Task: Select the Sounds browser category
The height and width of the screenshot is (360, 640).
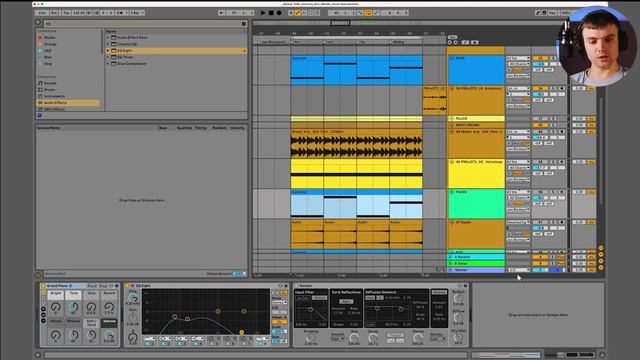Action: 50,83
